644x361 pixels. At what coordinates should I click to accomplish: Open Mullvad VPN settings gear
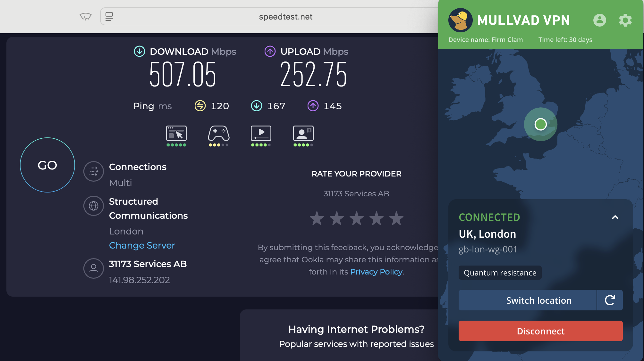tap(625, 20)
